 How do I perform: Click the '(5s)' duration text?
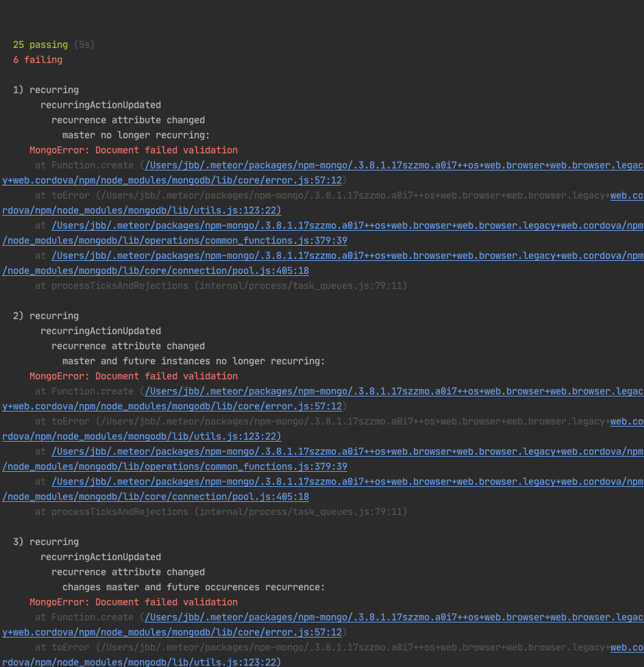84,45
